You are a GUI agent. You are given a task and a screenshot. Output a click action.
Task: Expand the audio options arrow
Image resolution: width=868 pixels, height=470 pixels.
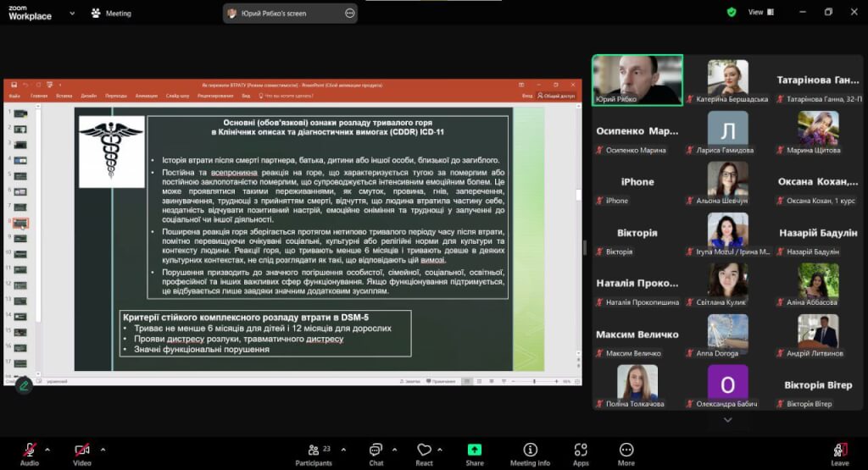pyautogui.click(x=47, y=449)
